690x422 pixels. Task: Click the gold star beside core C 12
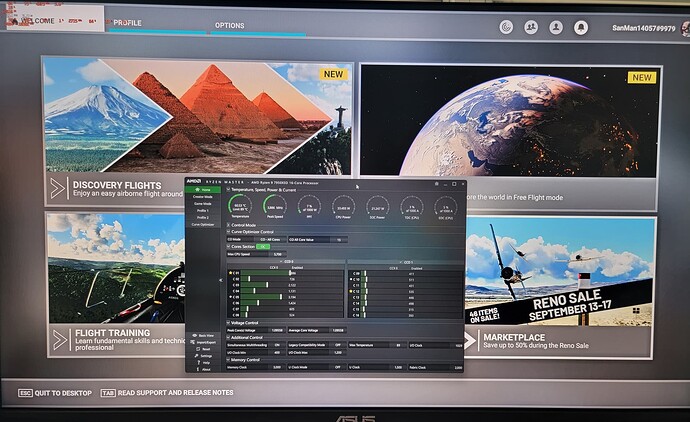point(351,291)
